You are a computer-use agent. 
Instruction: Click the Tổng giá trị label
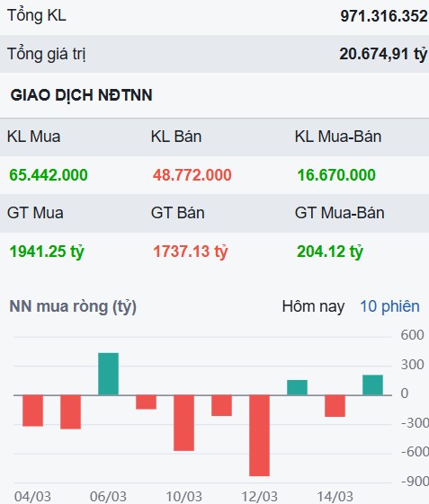point(47,54)
